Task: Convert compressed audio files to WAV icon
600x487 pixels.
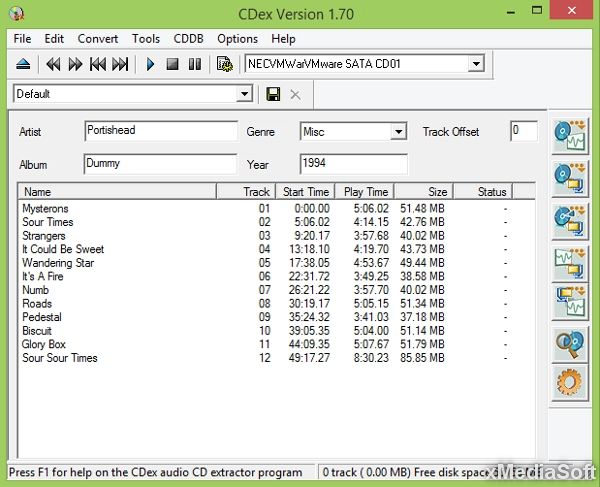Action: (570, 301)
